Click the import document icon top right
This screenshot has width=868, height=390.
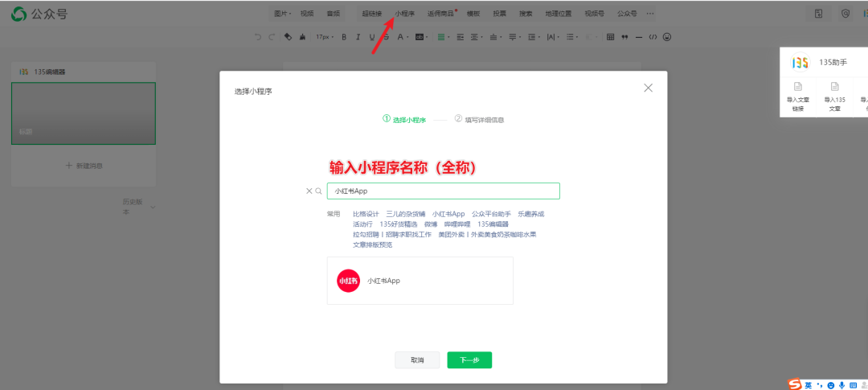818,14
